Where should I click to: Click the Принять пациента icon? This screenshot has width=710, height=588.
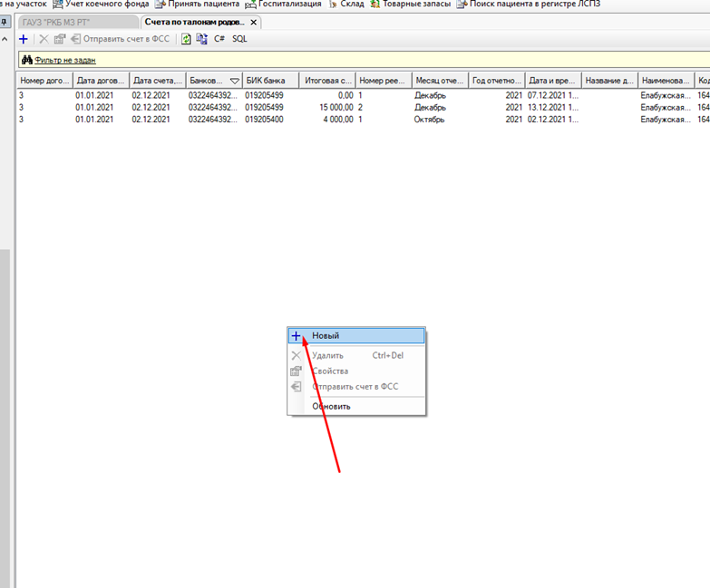point(160,5)
